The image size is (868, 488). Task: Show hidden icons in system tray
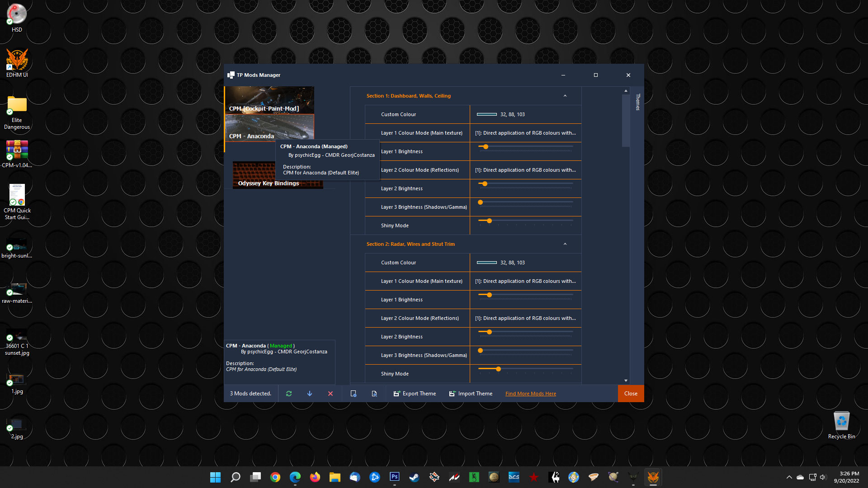pyautogui.click(x=789, y=477)
